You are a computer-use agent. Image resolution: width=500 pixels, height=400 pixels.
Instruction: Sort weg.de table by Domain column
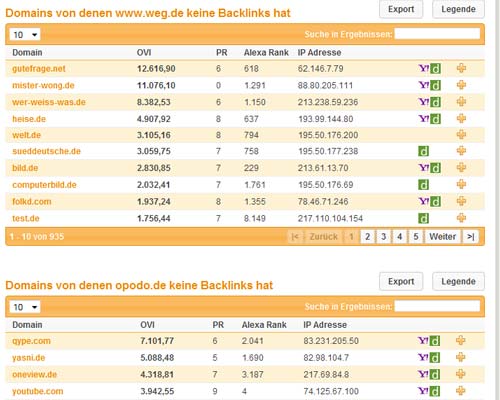pyautogui.click(x=27, y=53)
